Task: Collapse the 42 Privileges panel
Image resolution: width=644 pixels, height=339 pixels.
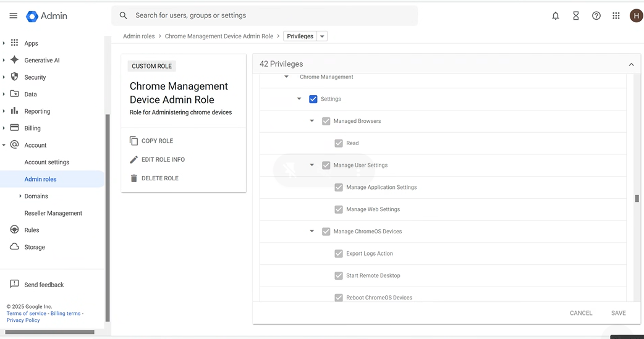Action: [631, 64]
